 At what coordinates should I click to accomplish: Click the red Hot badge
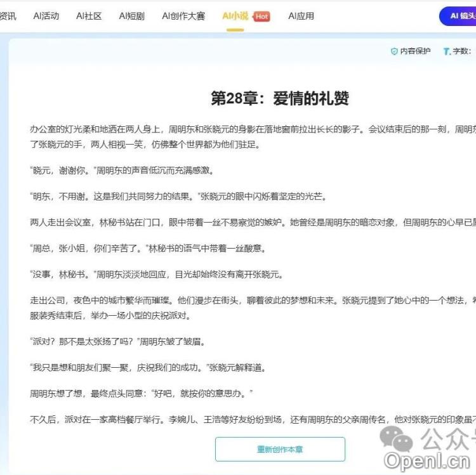coord(261,16)
